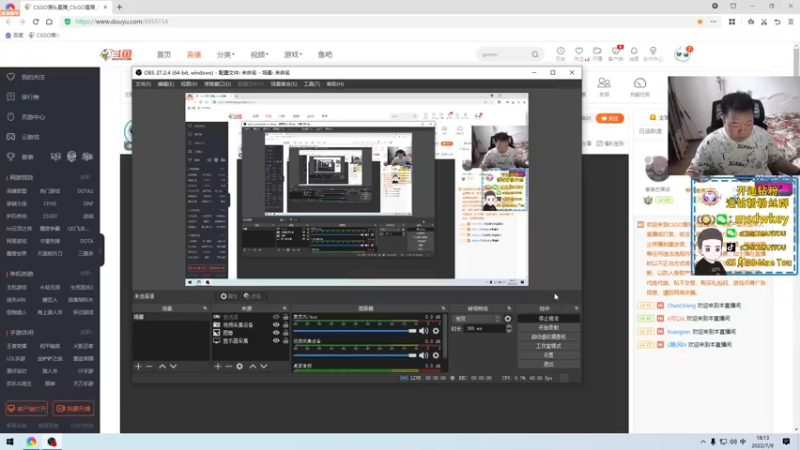This screenshot has width=800, height=450.
Task: Open the 工具(T) menu in OBS
Action: (x=312, y=84)
